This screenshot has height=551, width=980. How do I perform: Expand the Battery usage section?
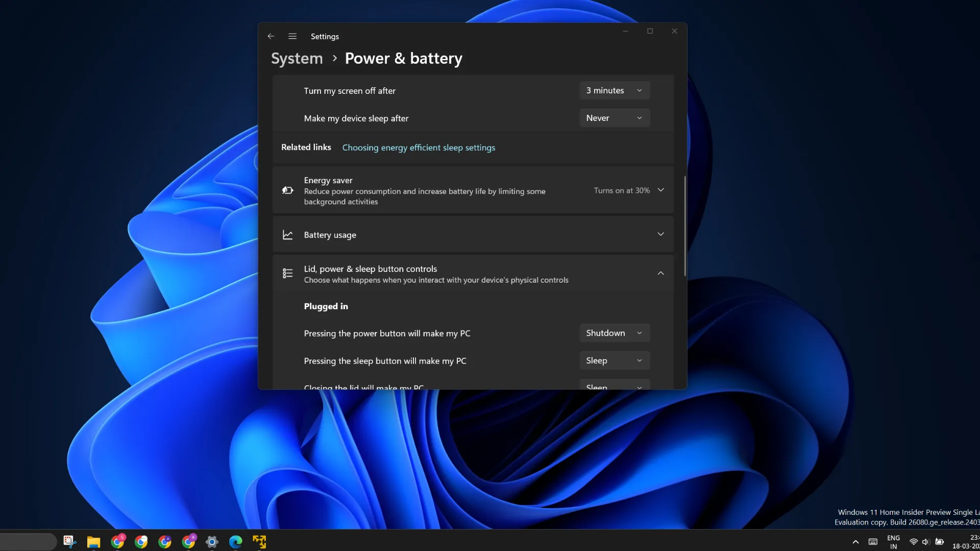tap(659, 234)
